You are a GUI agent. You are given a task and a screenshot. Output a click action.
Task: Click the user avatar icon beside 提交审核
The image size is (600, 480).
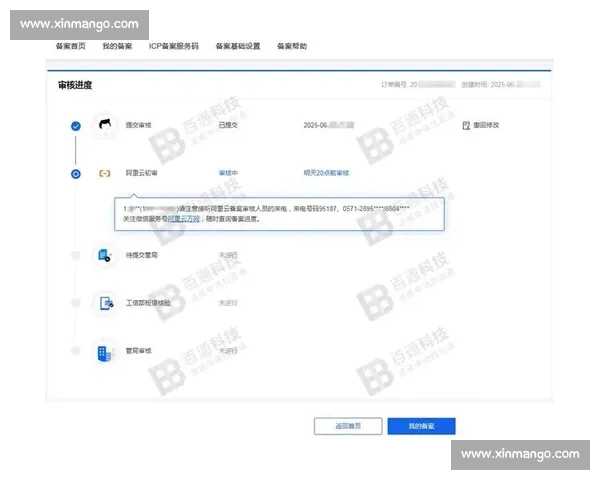pyautogui.click(x=105, y=124)
